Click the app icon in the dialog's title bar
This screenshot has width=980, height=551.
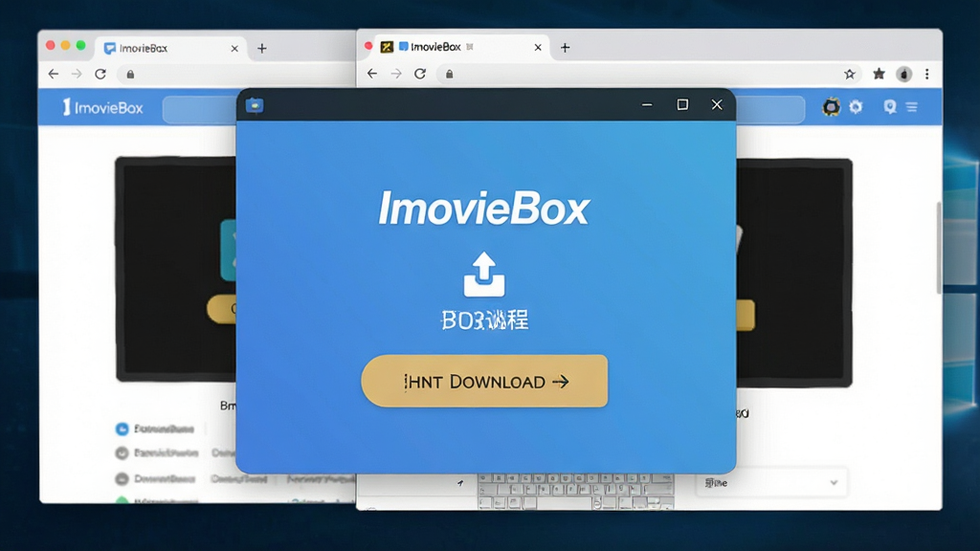tap(255, 105)
